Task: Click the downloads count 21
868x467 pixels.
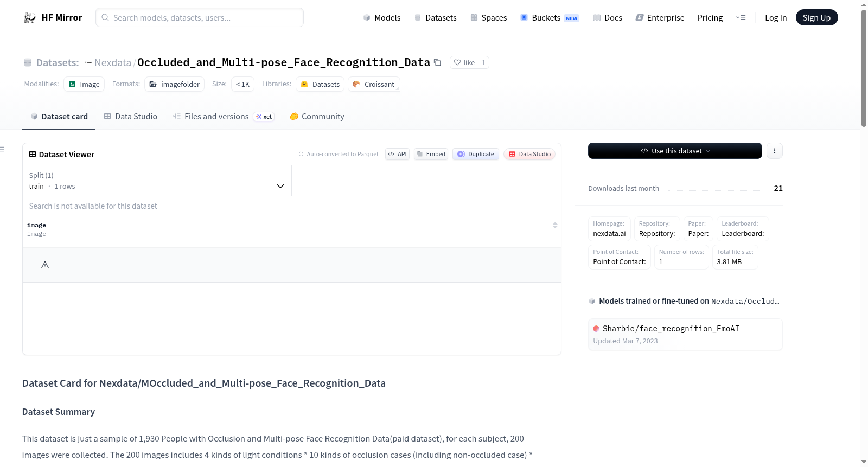Action: pyautogui.click(x=778, y=188)
